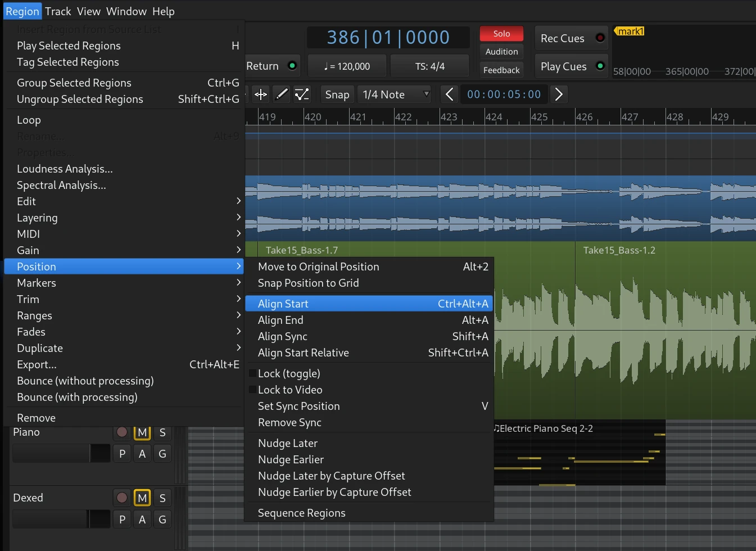Expand the Layering submenu
This screenshot has width=756, height=551.
coord(124,218)
